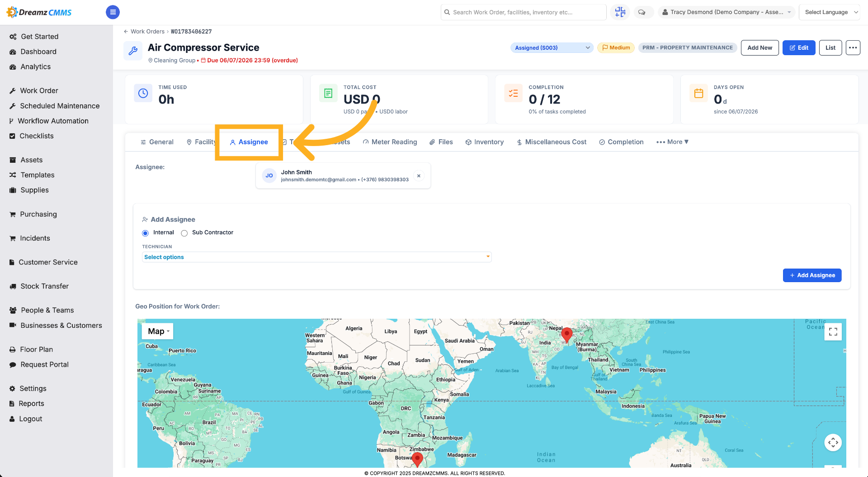
Task: Toggle fullscreen map view
Action: pos(833,332)
